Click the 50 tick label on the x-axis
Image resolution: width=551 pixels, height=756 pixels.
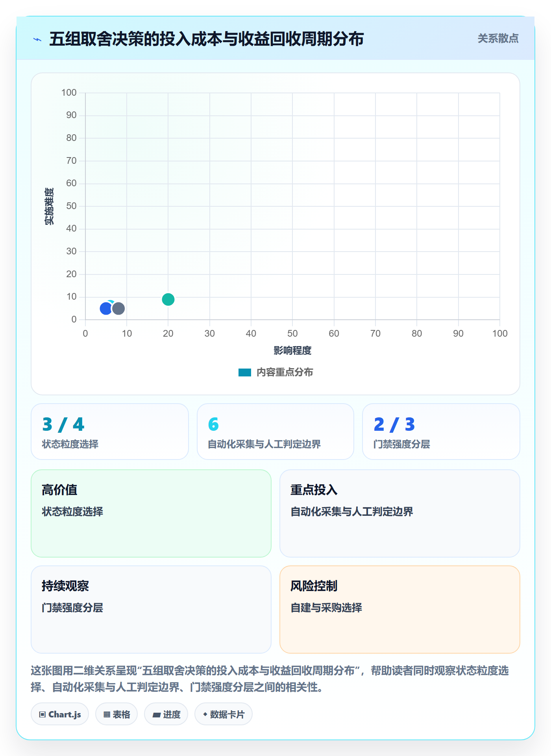[292, 334]
